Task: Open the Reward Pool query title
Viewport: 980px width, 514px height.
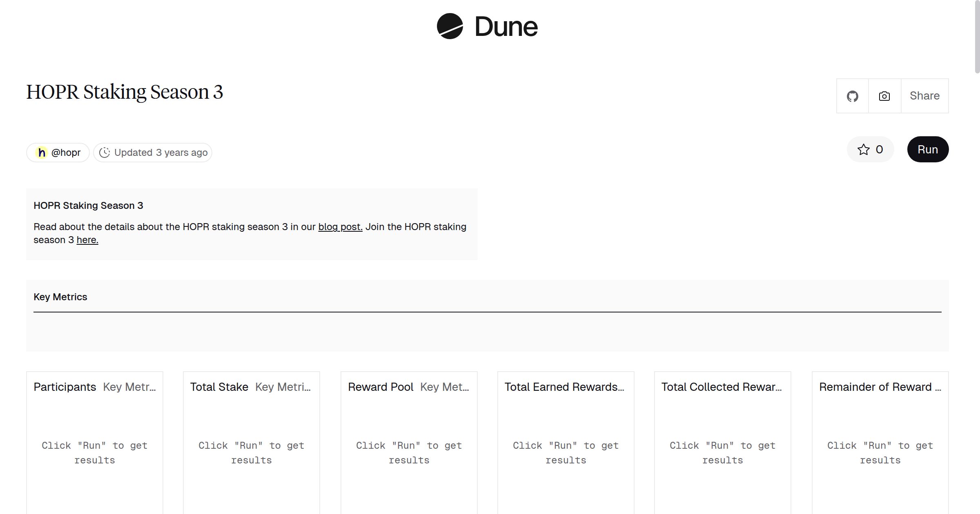Action: (381, 387)
